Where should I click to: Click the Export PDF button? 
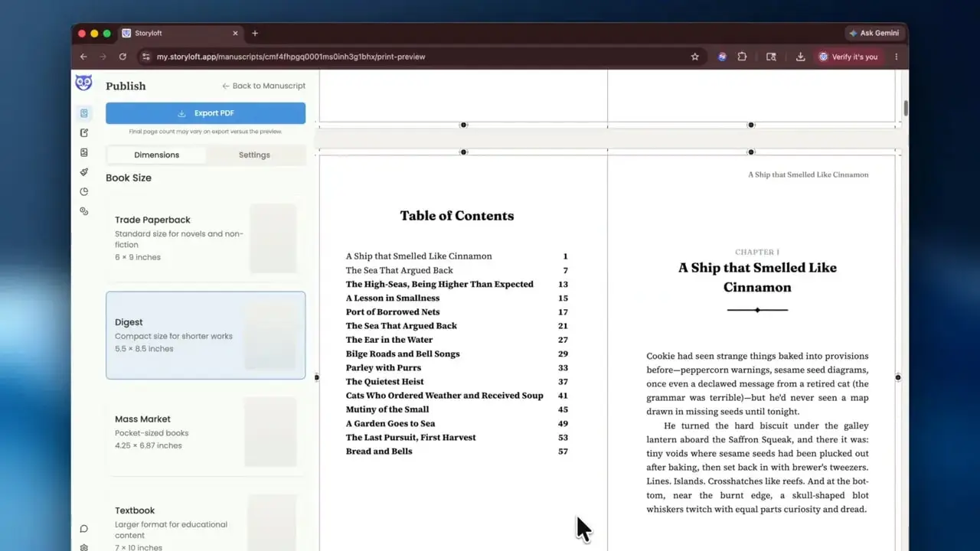[x=205, y=113]
